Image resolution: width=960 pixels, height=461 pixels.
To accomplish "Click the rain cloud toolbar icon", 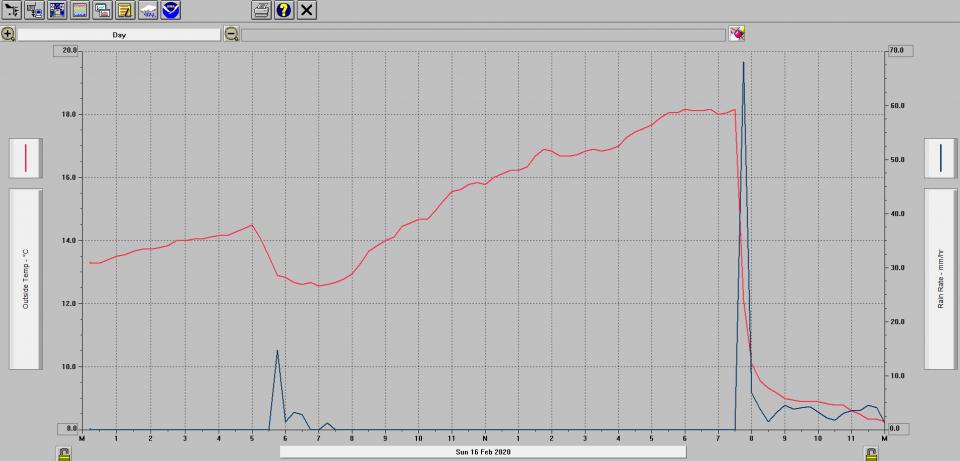I will (148, 10).
